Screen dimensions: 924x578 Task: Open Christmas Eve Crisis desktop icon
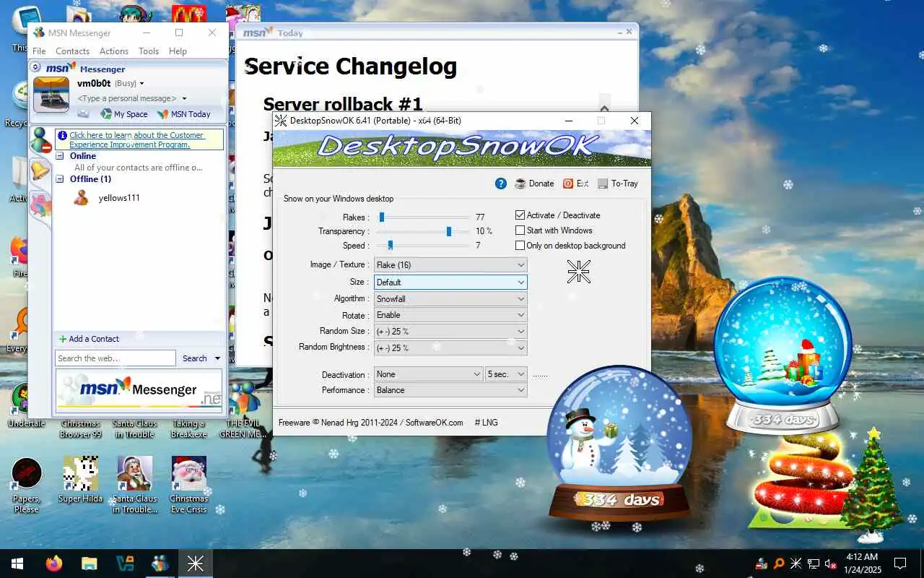coord(188,486)
